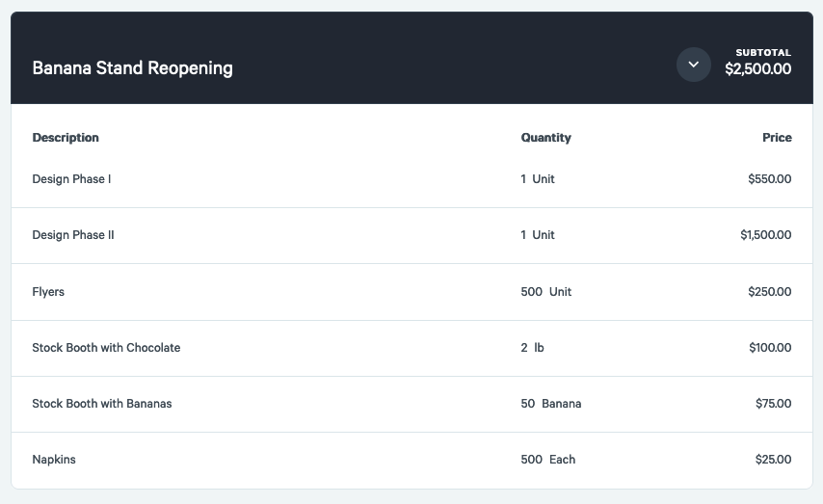Click the Banana Stand Reopening title

point(132,68)
